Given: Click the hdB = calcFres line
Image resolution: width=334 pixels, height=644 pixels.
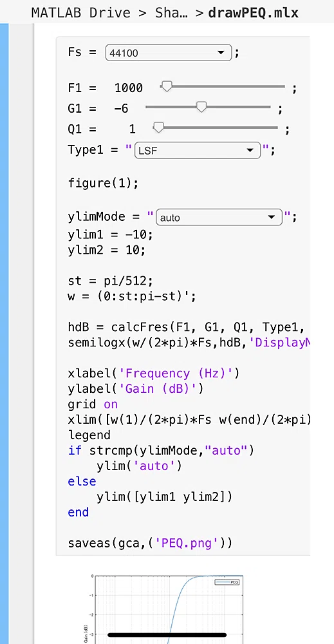Looking at the screenshot, I should pyautogui.click(x=186, y=327).
